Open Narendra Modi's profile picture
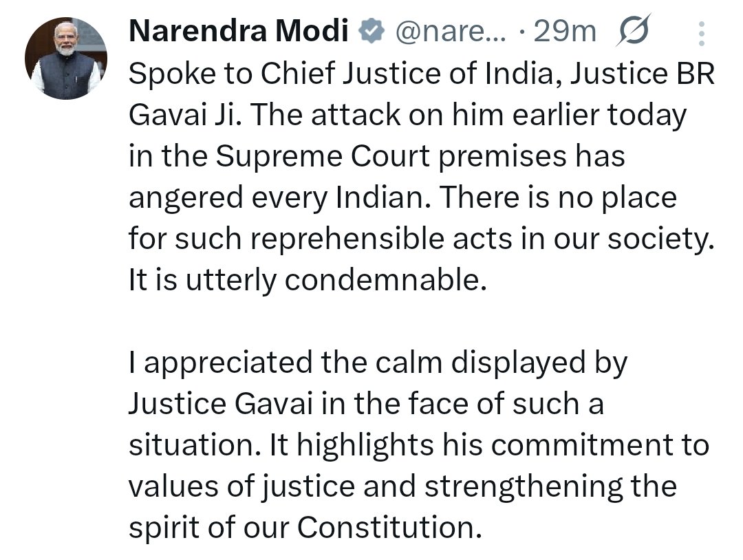 click(66, 58)
